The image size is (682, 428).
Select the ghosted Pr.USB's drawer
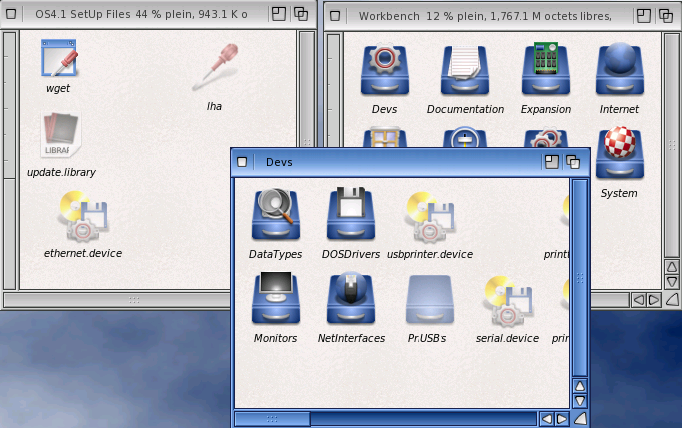click(430, 300)
